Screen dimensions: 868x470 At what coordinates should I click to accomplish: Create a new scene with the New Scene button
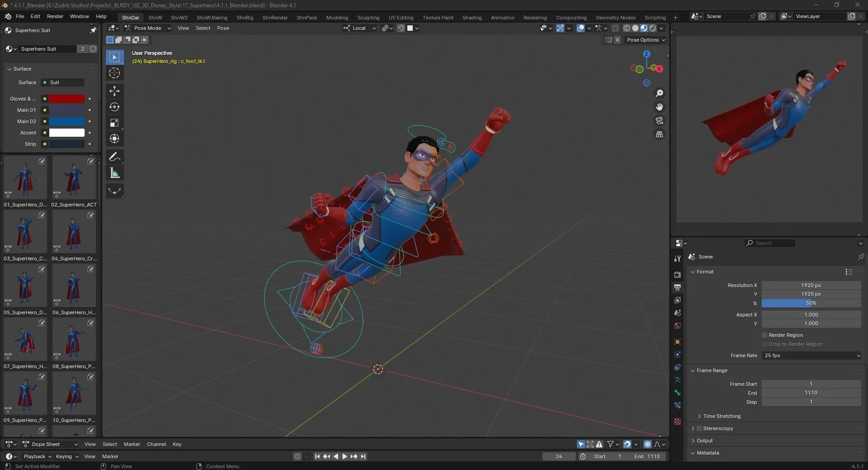point(762,16)
